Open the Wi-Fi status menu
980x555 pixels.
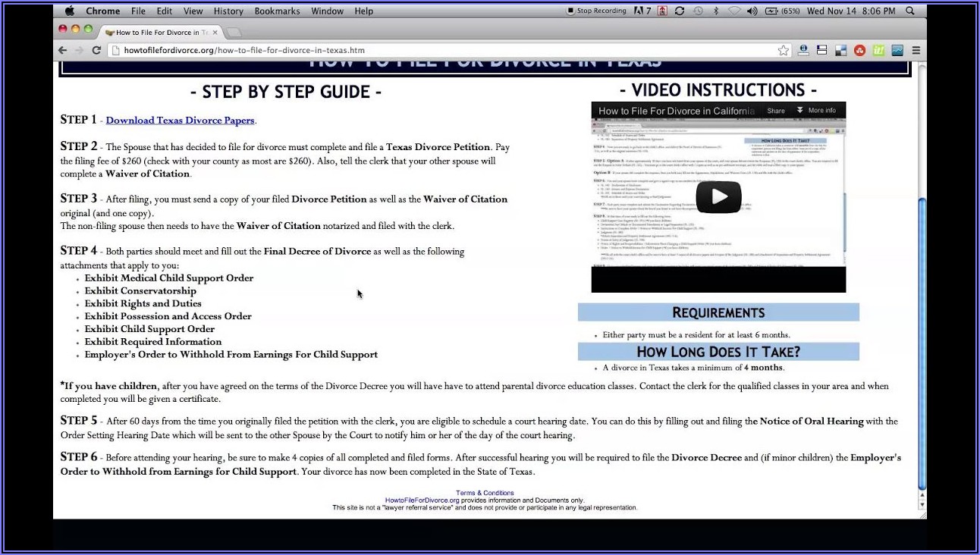pyautogui.click(x=733, y=11)
